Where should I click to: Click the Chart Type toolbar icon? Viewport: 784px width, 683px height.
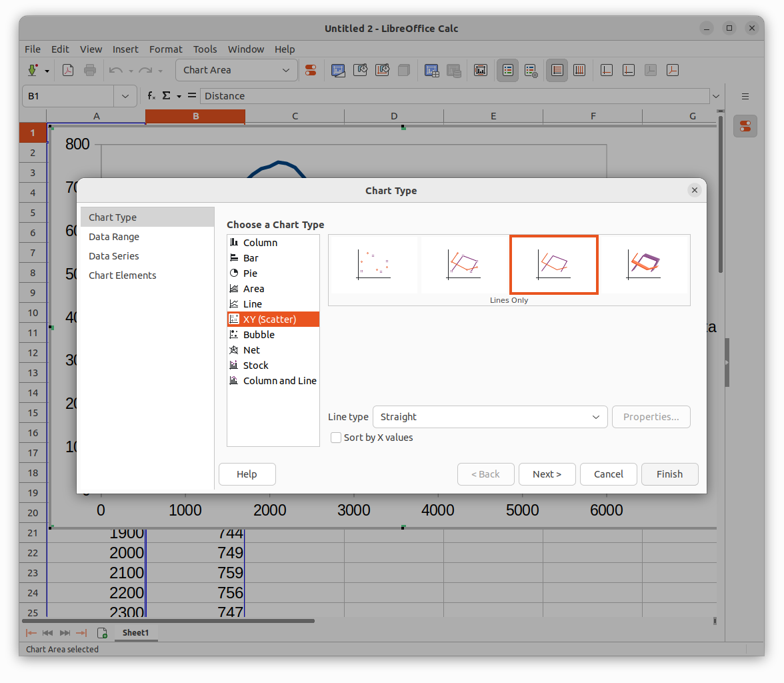click(x=338, y=70)
